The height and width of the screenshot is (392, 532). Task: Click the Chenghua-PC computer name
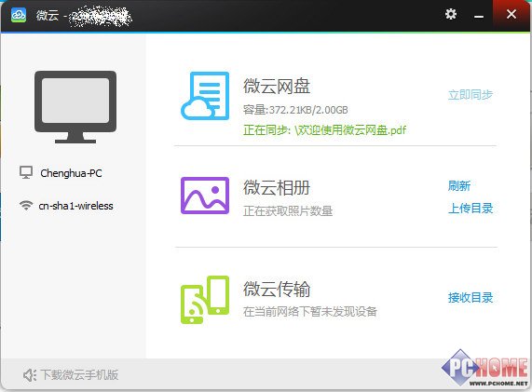pos(71,173)
